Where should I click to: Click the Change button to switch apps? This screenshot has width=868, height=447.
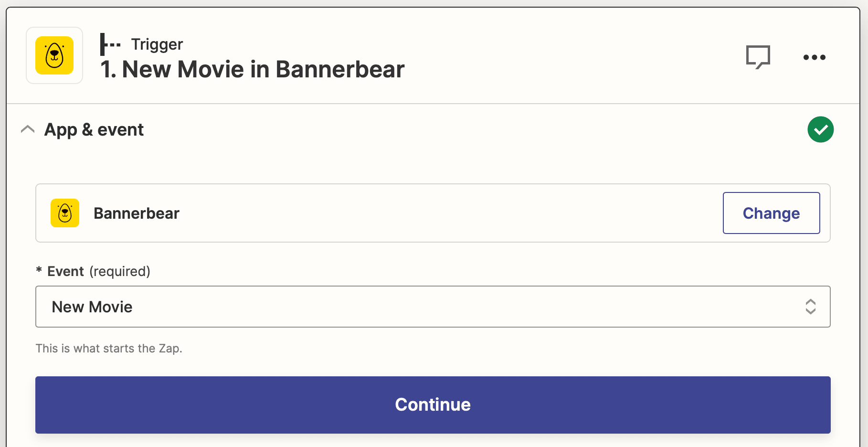coord(771,213)
